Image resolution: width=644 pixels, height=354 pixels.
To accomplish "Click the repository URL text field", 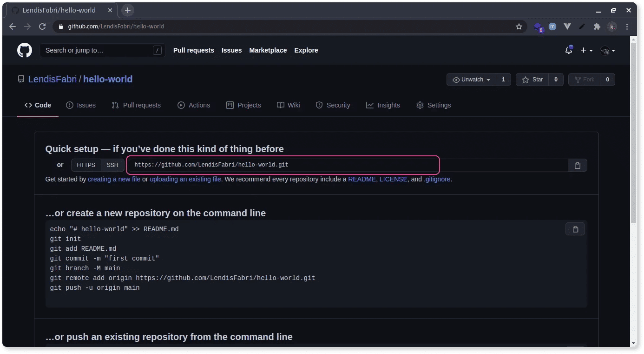I will pos(347,165).
